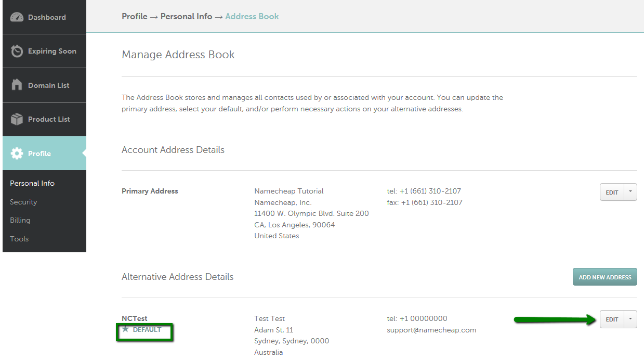
Task: Click the Dashboard gauge icon
Action: pyautogui.click(x=17, y=17)
